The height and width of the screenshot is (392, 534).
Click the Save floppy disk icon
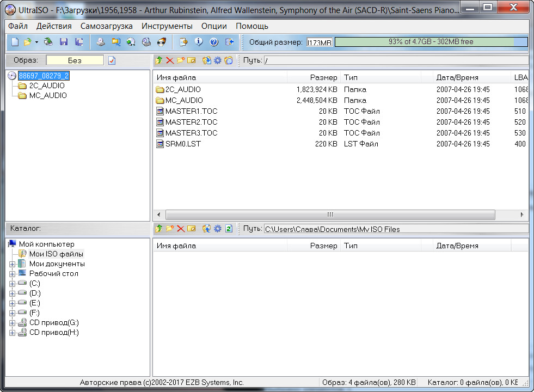tap(64, 42)
